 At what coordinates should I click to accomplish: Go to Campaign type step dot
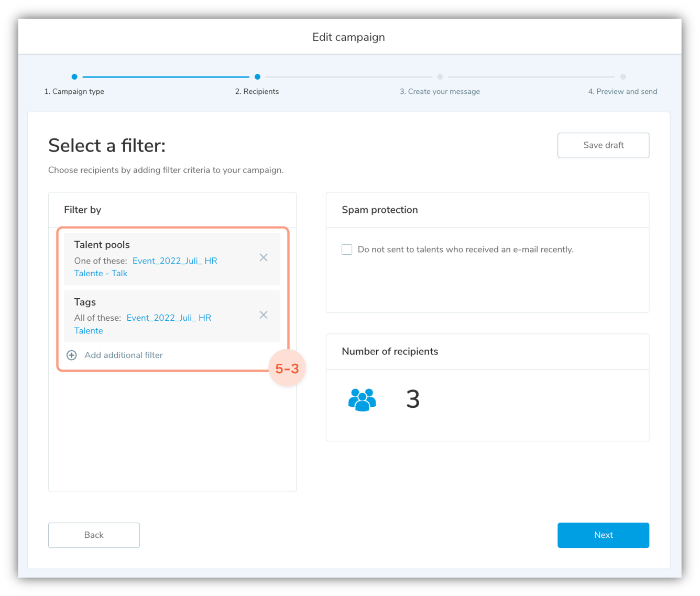[74, 77]
